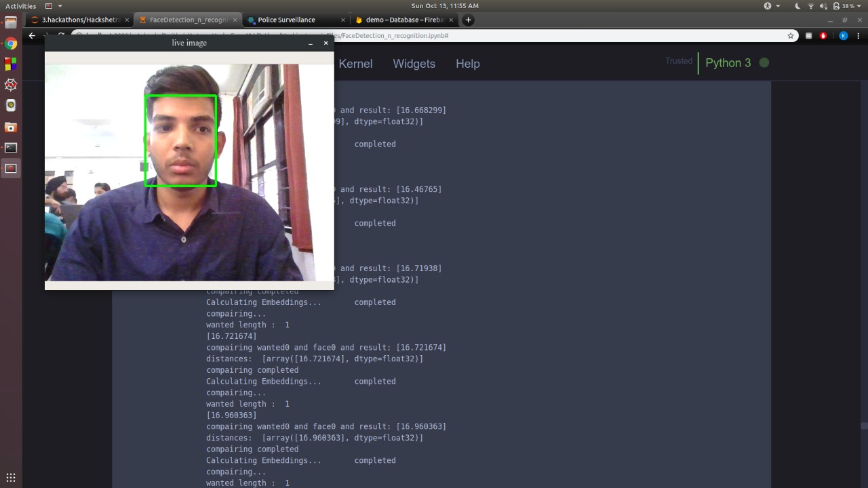Click the '[16.960363]' output line
The image size is (868, 488).
click(231, 415)
